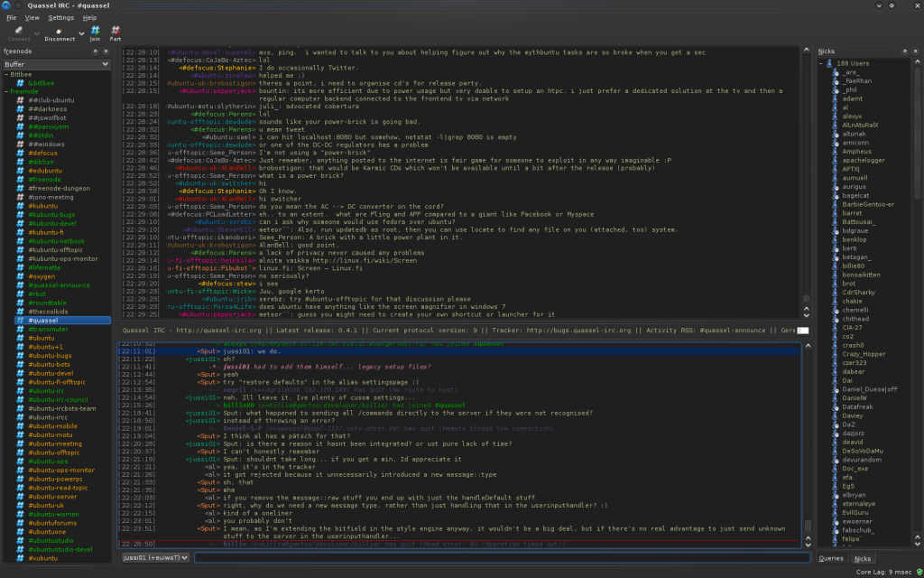
Task: Float the Nicks panel
Action: [906, 52]
